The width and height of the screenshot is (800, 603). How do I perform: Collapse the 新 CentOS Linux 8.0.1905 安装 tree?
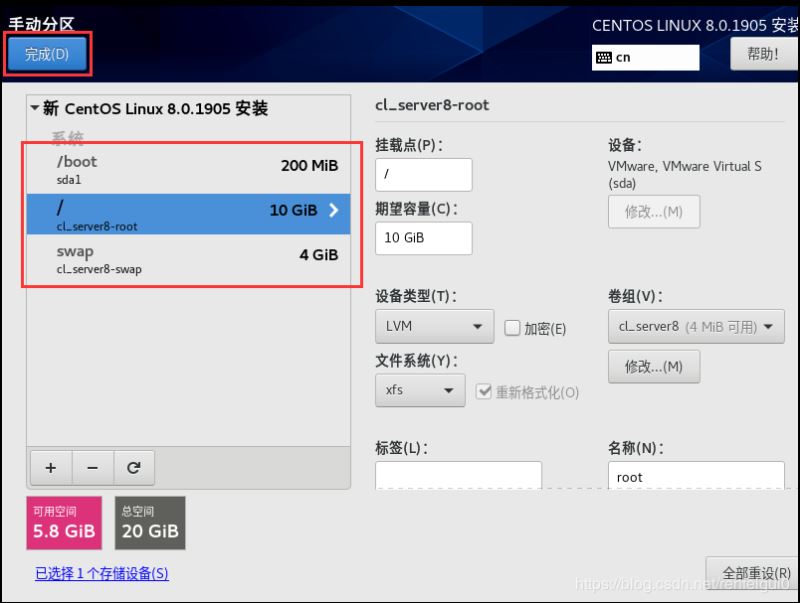(36, 108)
